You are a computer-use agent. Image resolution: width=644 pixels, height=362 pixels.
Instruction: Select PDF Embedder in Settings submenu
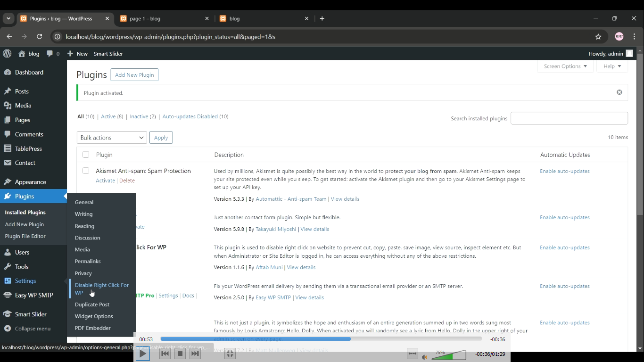click(x=92, y=328)
